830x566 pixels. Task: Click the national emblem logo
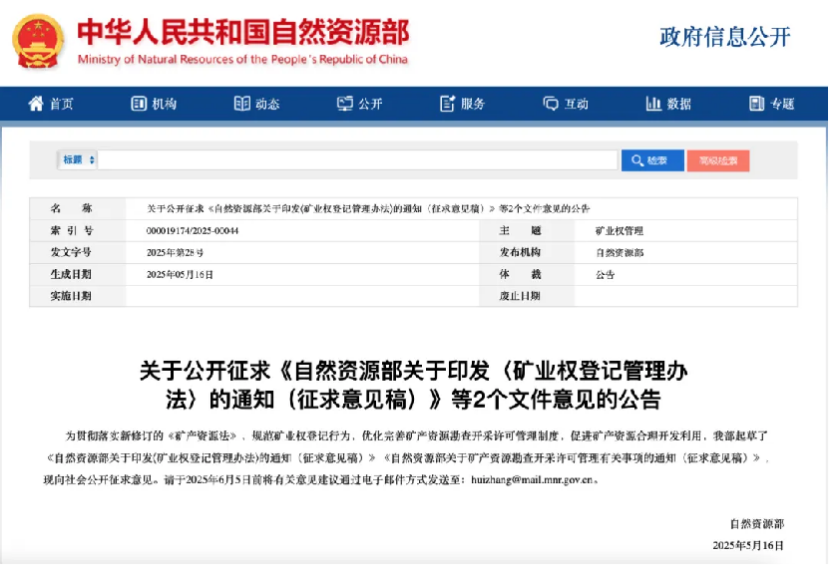(38, 41)
